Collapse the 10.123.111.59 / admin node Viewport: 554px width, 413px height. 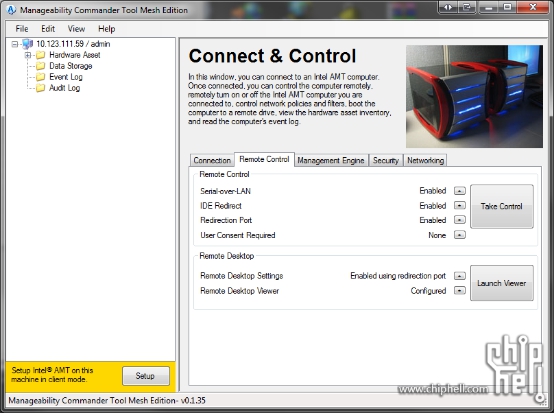coord(15,44)
